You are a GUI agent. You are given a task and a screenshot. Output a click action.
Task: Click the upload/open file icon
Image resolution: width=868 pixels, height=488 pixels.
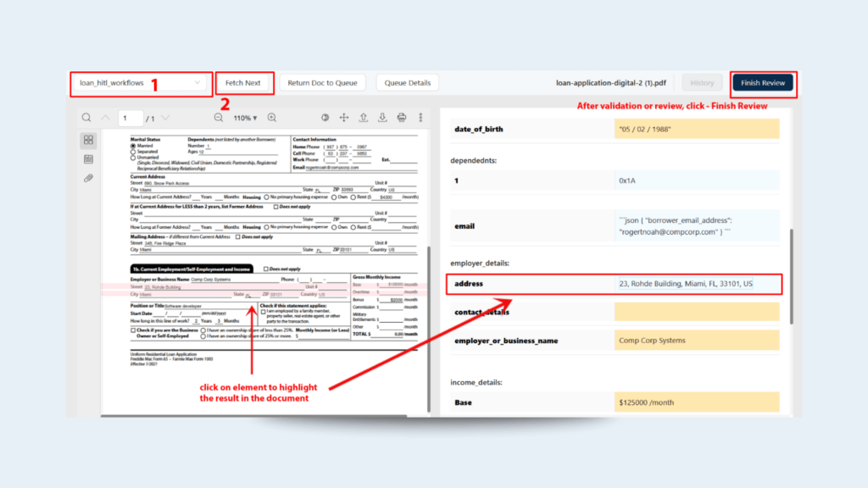pos(364,118)
